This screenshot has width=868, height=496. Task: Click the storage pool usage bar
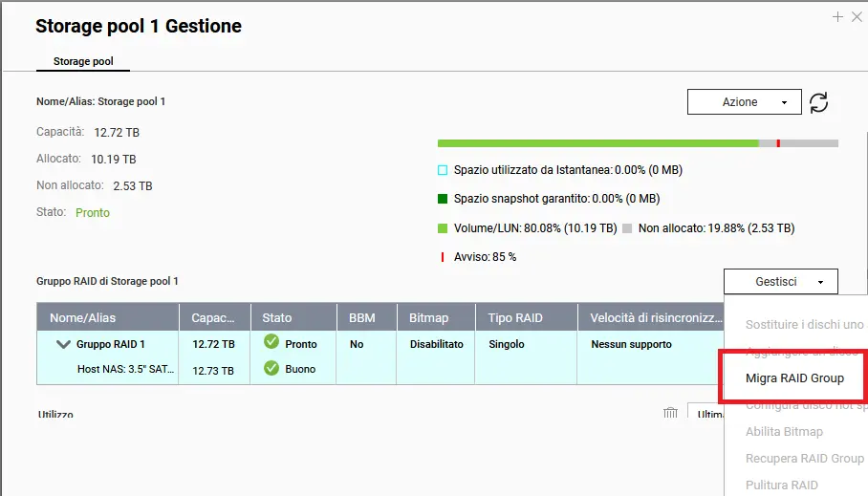(x=637, y=143)
